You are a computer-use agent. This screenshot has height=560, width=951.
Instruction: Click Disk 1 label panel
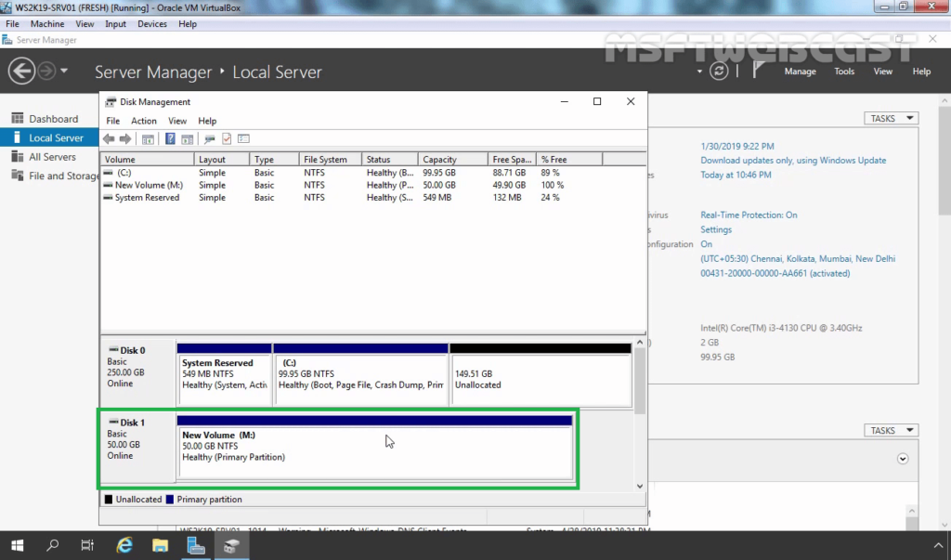[138, 447]
